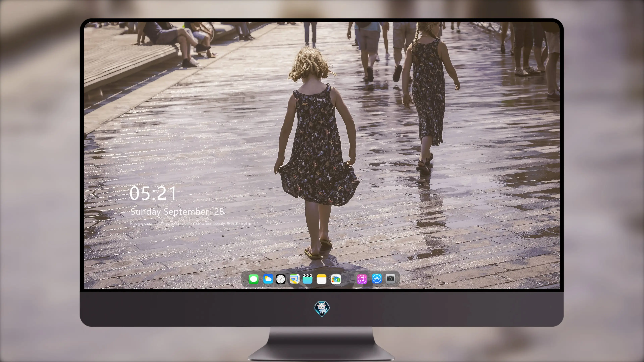644x362 pixels.
Task: Open the Messages app in the dock
Action: click(254, 279)
